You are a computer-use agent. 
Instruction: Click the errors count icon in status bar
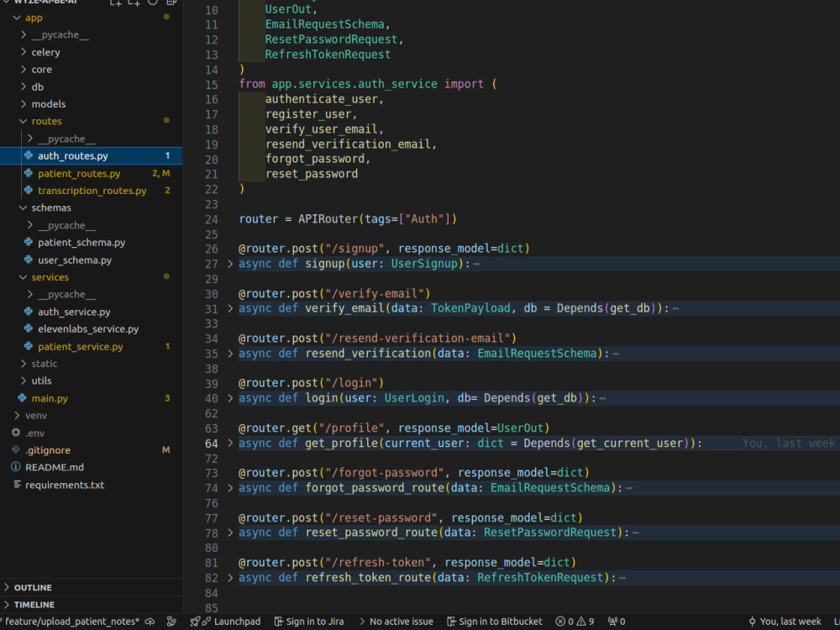click(559, 622)
